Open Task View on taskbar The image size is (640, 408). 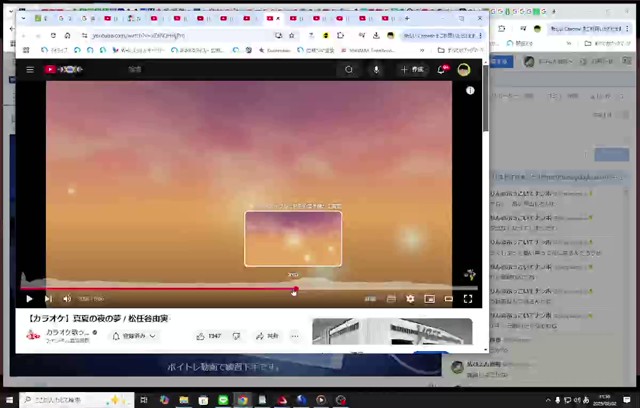(x=144, y=400)
